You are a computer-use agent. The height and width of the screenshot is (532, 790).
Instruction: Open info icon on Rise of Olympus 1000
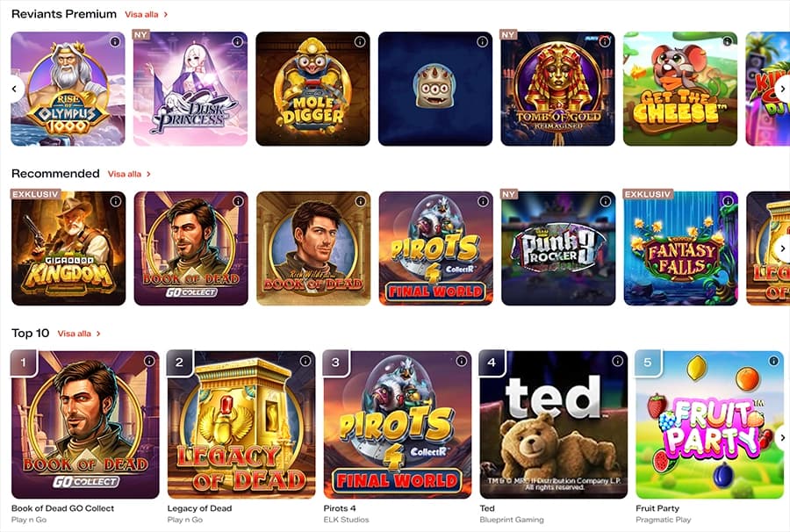[x=115, y=42]
